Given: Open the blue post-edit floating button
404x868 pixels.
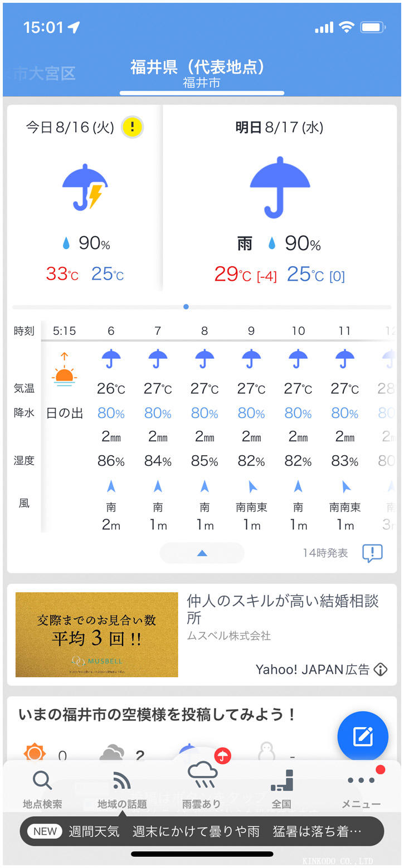Looking at the screenshot, I should (363, 737).
